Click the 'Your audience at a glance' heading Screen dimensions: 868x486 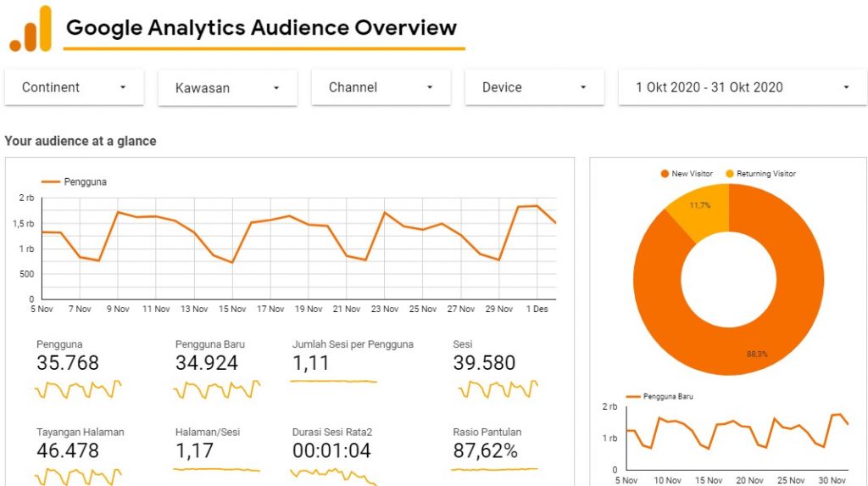(x=81, y=141)
